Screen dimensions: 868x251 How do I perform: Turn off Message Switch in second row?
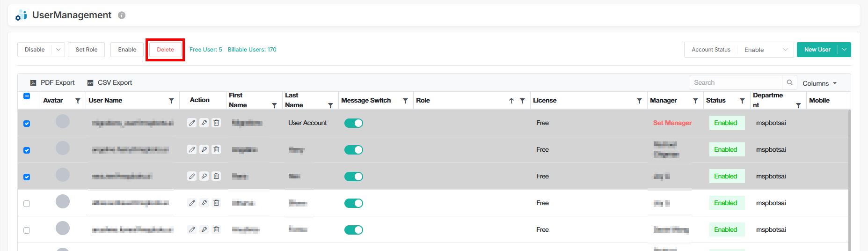click(354, 150)
